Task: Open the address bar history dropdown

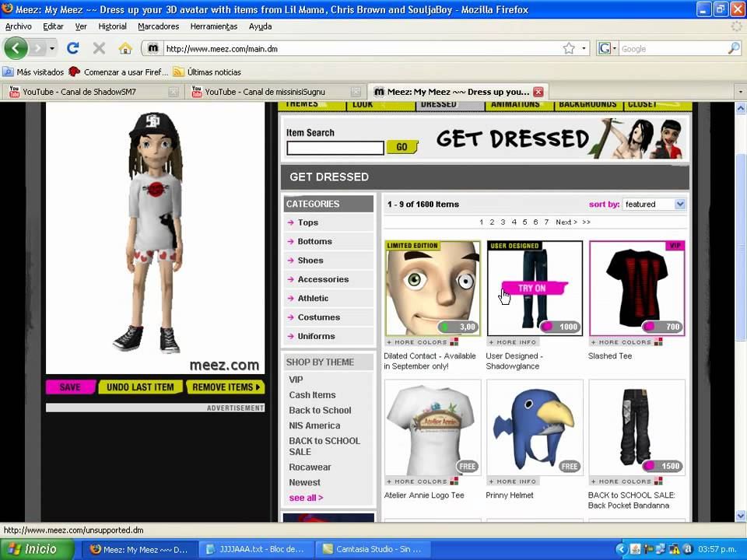Action: click(584, 48)
